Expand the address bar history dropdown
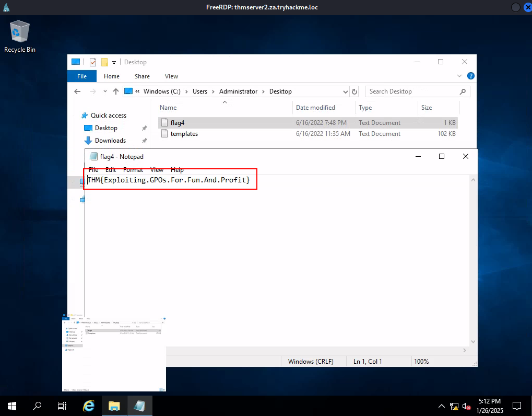Screen dimensions: 532x416 pyautogui.click(x=346, y=91)
